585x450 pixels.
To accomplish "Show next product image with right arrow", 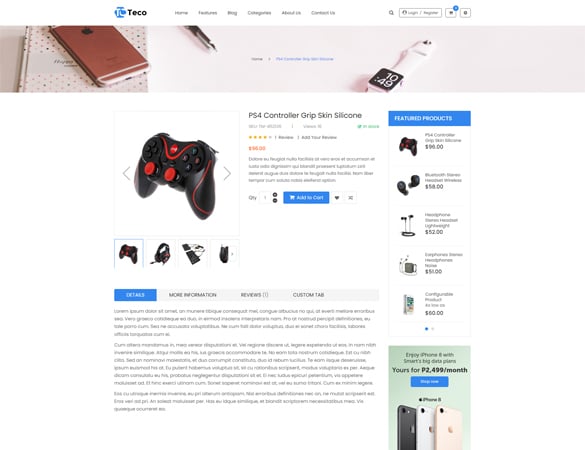I will pos(227,174).
